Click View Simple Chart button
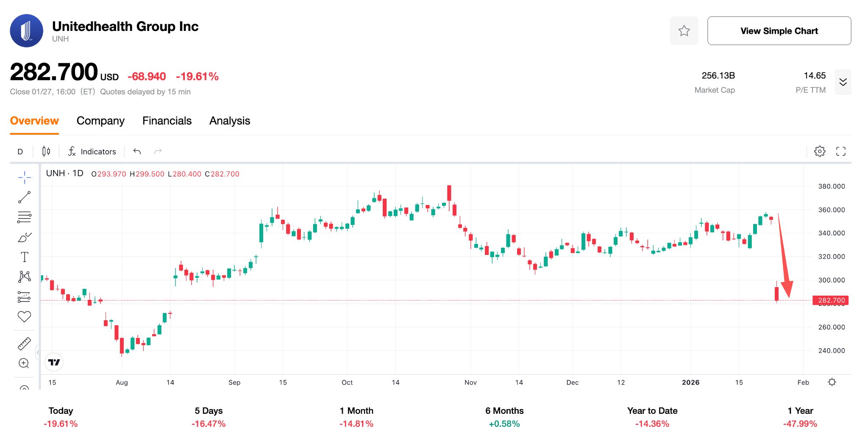Screen dimensions: 868x443 click(779, 31)
